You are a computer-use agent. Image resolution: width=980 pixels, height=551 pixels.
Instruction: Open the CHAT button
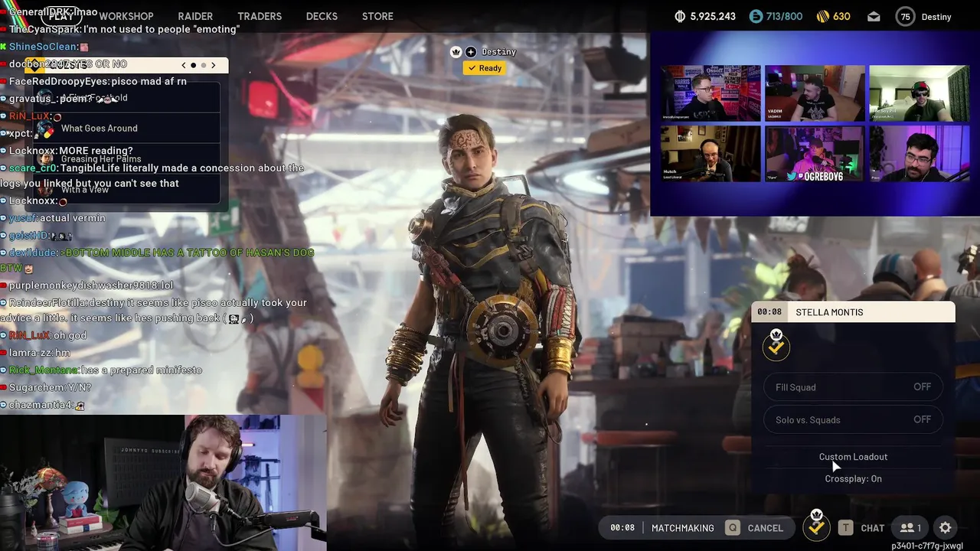(861, 527)
